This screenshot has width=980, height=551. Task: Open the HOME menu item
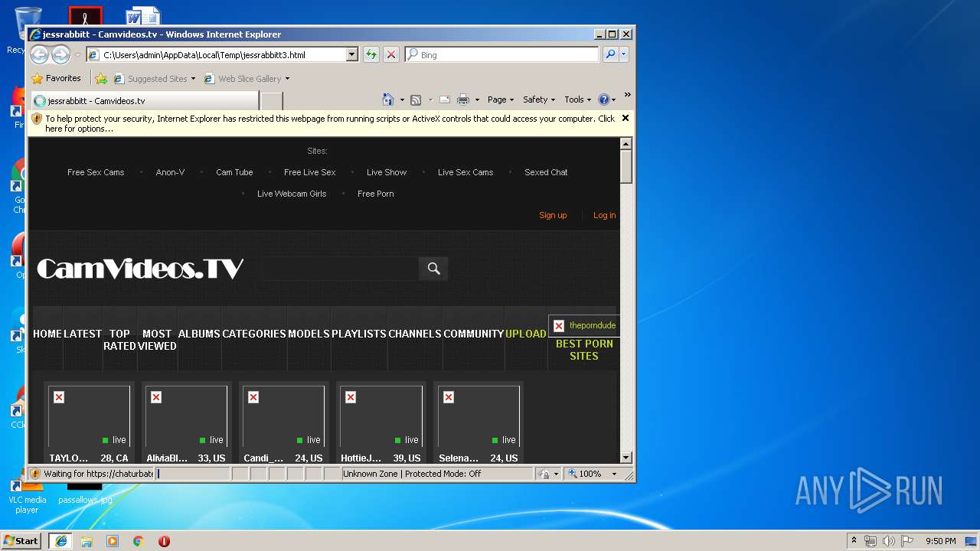coord(47,334)
